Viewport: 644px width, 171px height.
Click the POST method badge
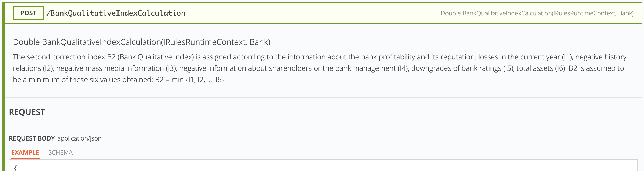[28, 13]
